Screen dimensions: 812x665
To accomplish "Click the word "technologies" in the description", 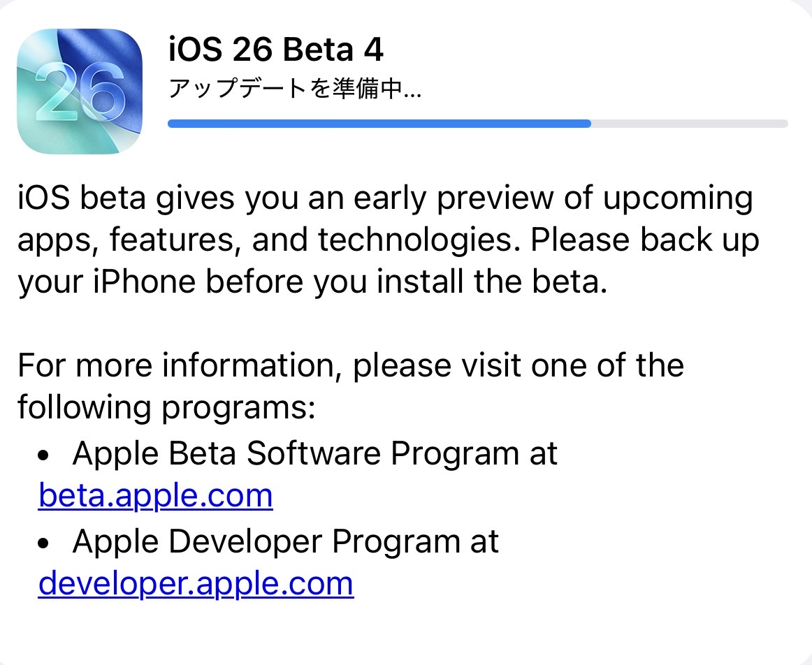I will (419, 240).
